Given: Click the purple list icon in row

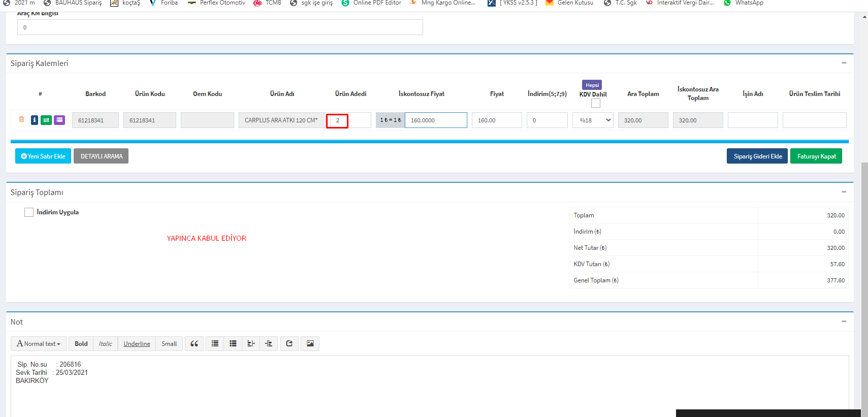Looking at the screenshot, I should [59, 120].
